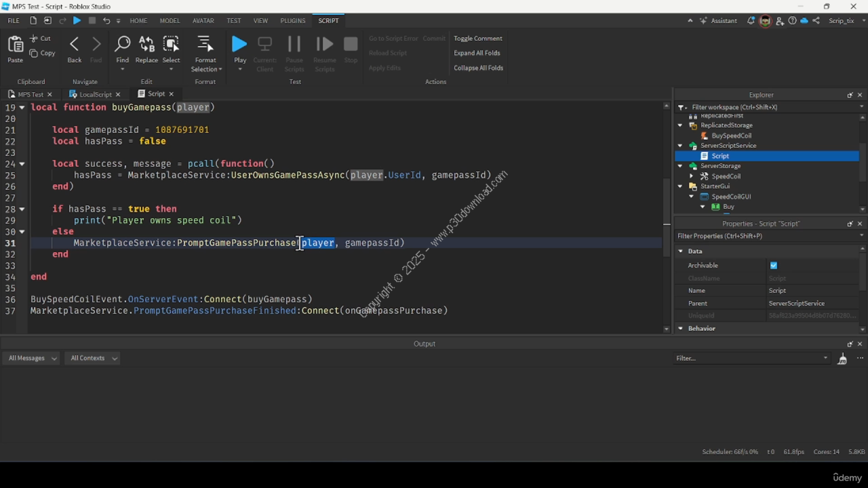Click the Select tool icon
Screen dimensions: 868x488
(171, 45)
